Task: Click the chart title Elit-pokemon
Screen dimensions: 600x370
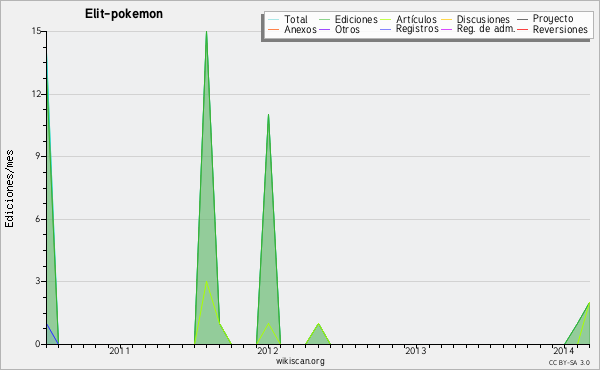Action: click(x=124, y=14)
